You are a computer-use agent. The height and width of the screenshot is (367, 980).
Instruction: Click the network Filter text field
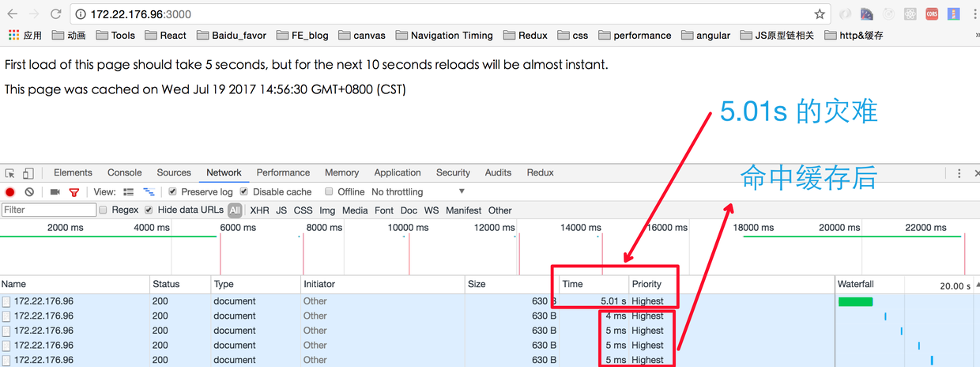(49, 210)
